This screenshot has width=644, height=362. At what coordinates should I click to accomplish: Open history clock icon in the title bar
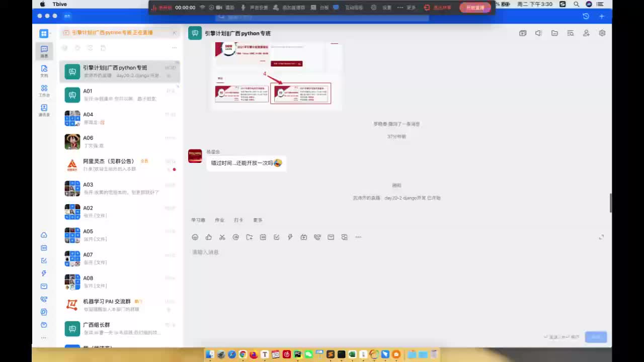click(x=586, y=16)
